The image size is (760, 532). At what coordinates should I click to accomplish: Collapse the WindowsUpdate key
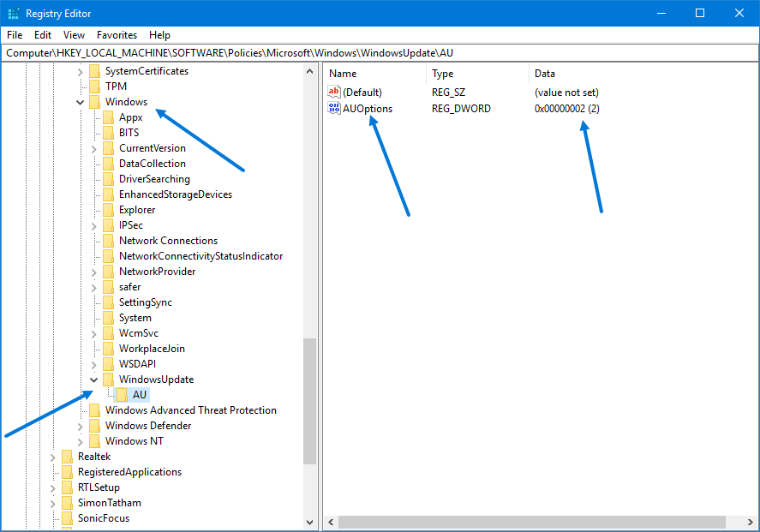click(x=94, y=380)
